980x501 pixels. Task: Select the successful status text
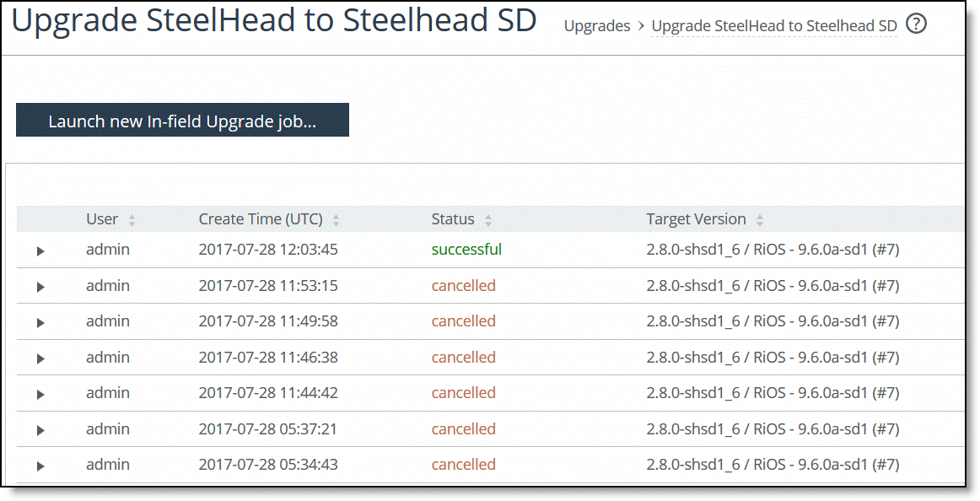coord(466,250)
